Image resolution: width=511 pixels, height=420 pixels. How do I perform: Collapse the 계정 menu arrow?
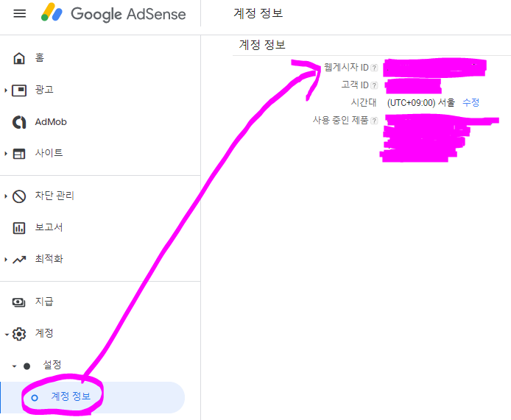[x=7, y=335]
